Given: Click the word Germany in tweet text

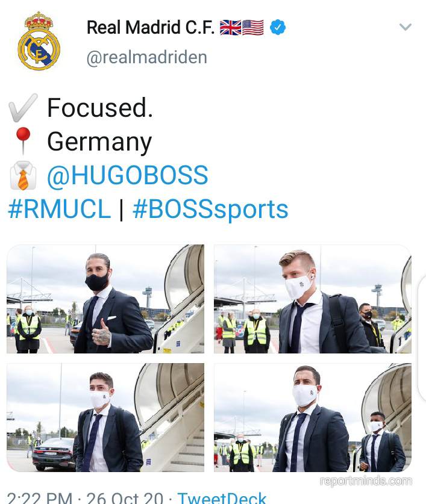Looking at the screenshot, I should pos(99,142).
